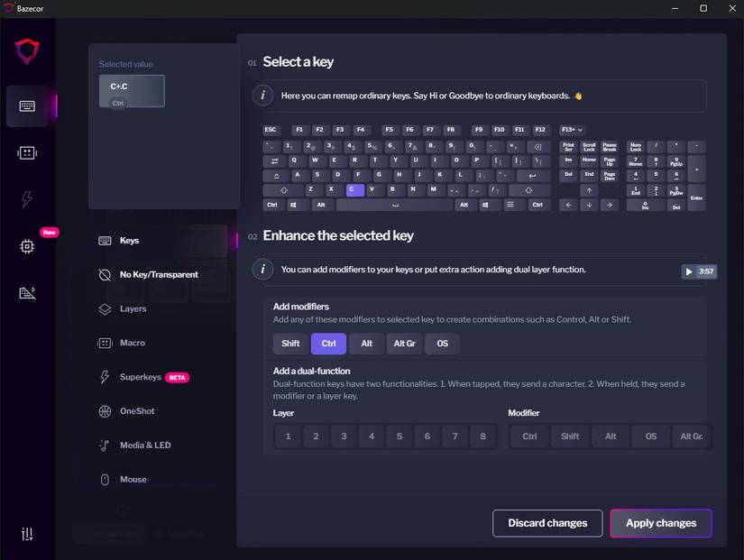Image resolution: width=744 pixels, height=560 pixels.
Task: Click the Discard changes button
Action: (x=547, y=523)
